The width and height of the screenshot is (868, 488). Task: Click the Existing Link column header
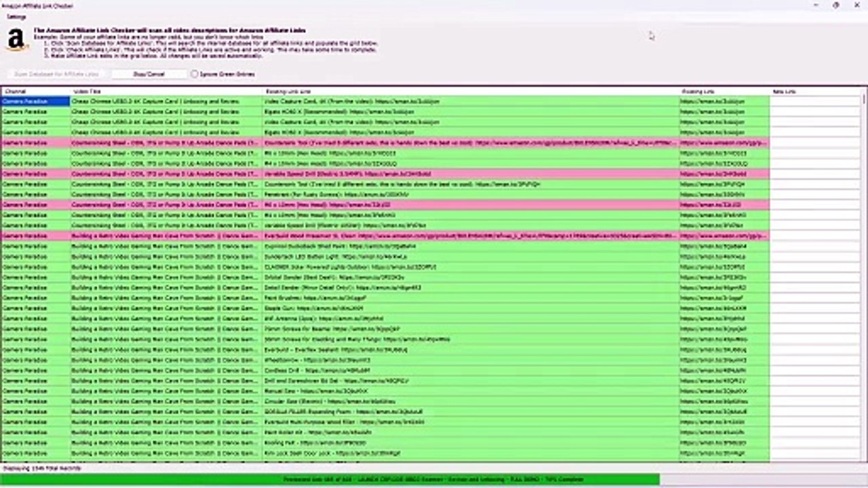[x=724, y=91]
